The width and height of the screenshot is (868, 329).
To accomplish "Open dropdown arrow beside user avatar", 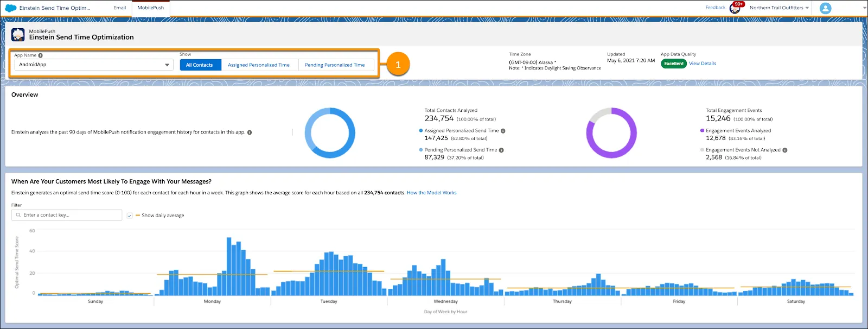I will (864, 8).
